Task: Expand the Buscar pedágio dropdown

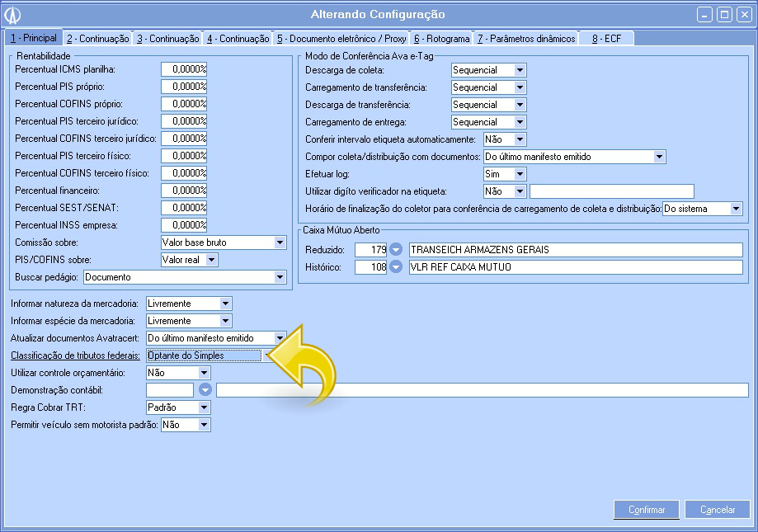Action: pos(280,278)
